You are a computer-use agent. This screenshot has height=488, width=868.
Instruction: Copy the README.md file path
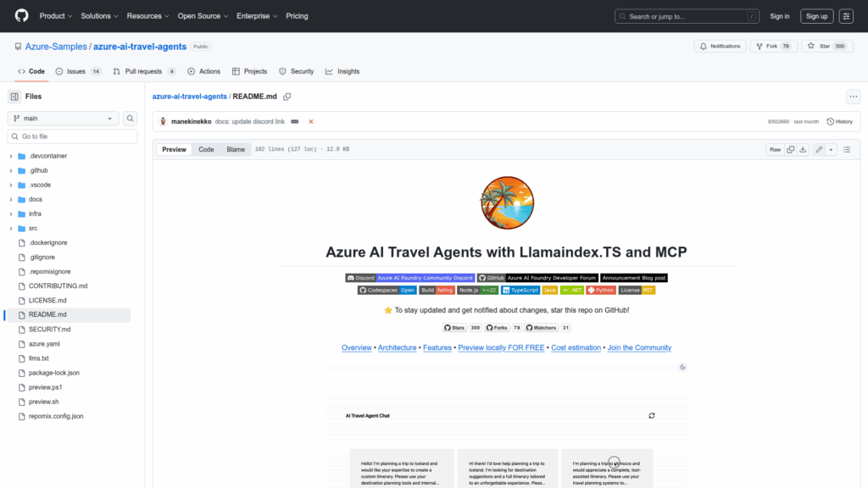287,97
